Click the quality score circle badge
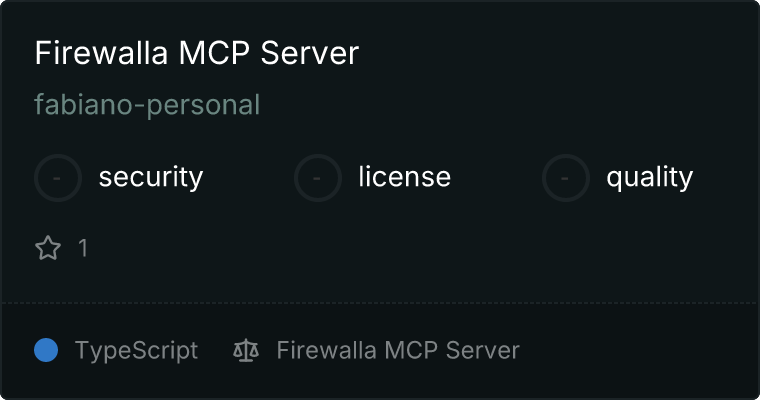This screenshot has height=400, width=760. click(x=566, y=178)
